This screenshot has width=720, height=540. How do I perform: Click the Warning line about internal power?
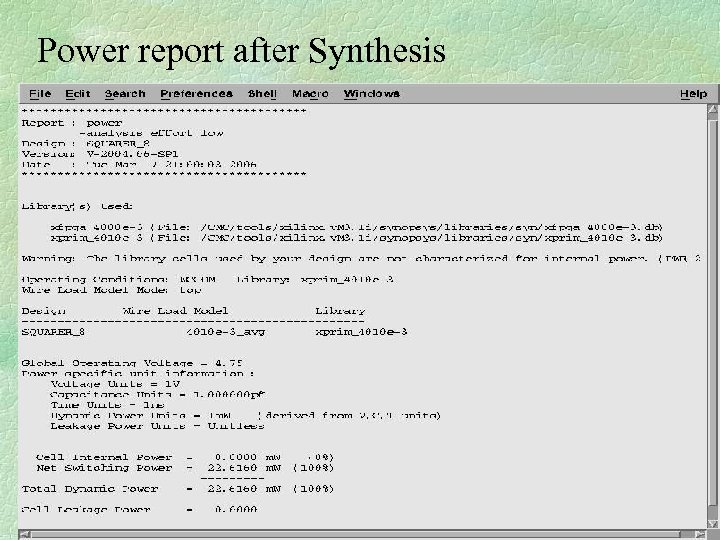pyautogui.click(x=361, y=259)
